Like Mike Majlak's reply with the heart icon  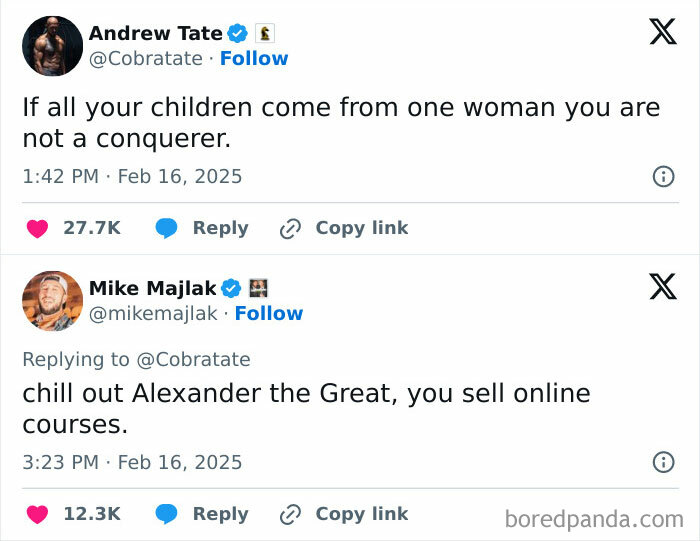(x=38, y=514)
